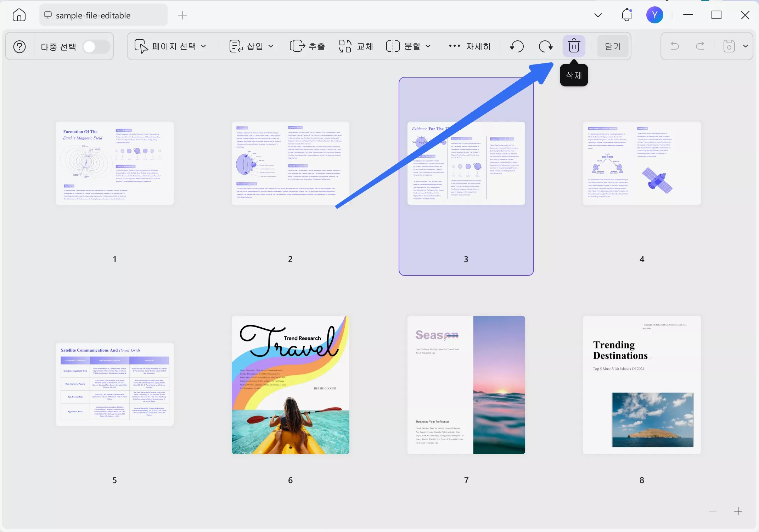Open the user account avatar Y
The height and width of the screenshot is (532, 759).
pos(654,15)
